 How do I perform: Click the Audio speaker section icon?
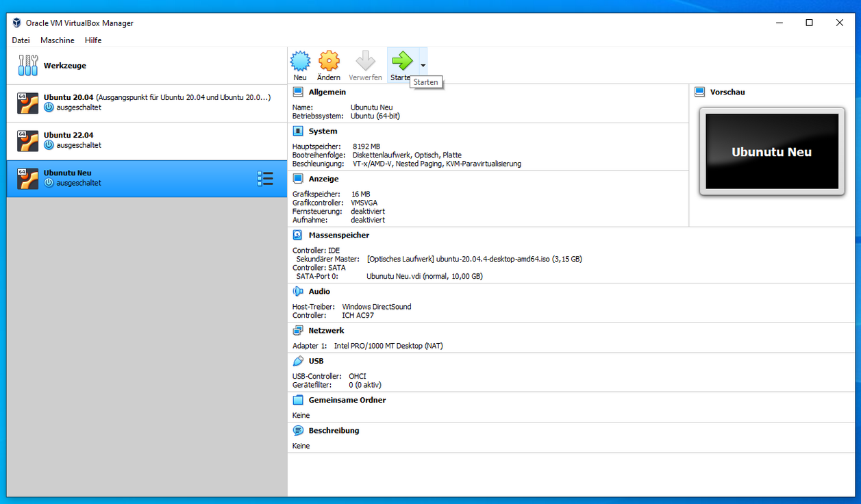click(x=298, y=291)
